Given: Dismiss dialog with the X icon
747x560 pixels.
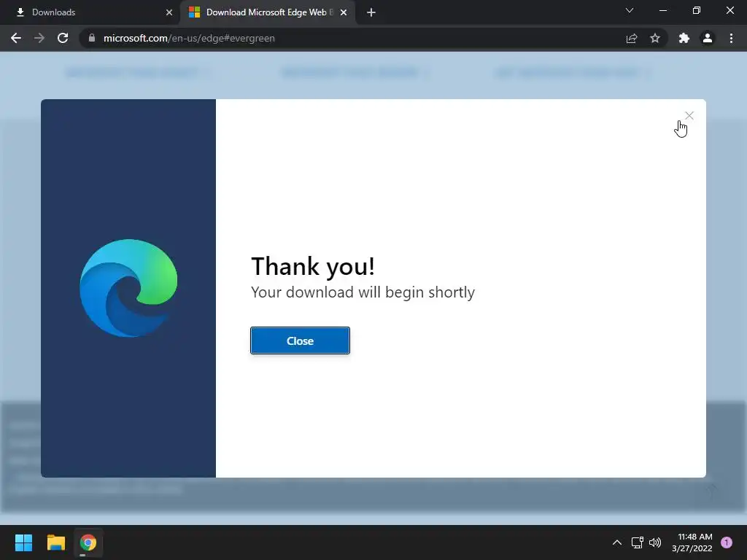Looking at the screenshot, I should (689, 116).
